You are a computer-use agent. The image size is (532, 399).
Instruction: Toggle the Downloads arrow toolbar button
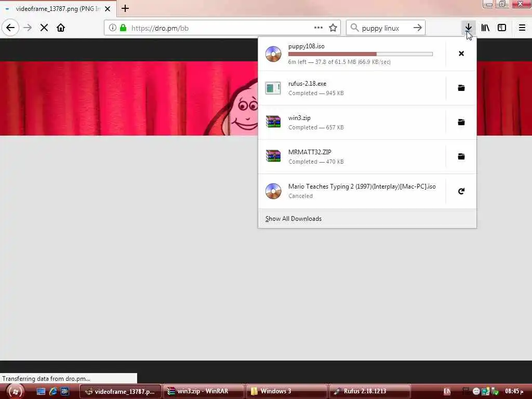(468, 28)
